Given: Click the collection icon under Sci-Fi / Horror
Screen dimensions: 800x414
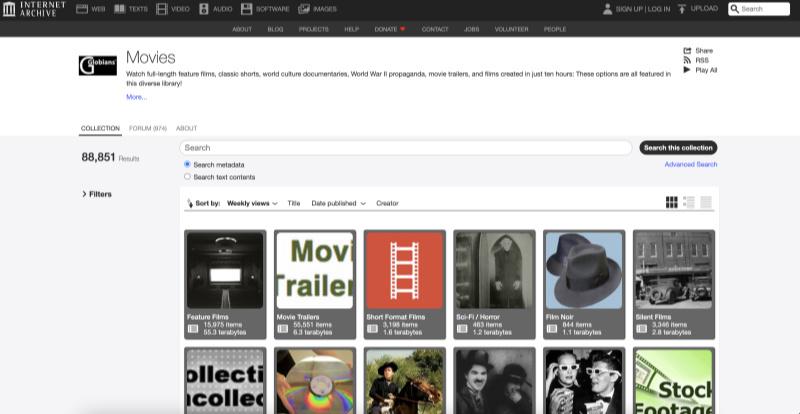Looking at the screenshot, I should 462,329.
